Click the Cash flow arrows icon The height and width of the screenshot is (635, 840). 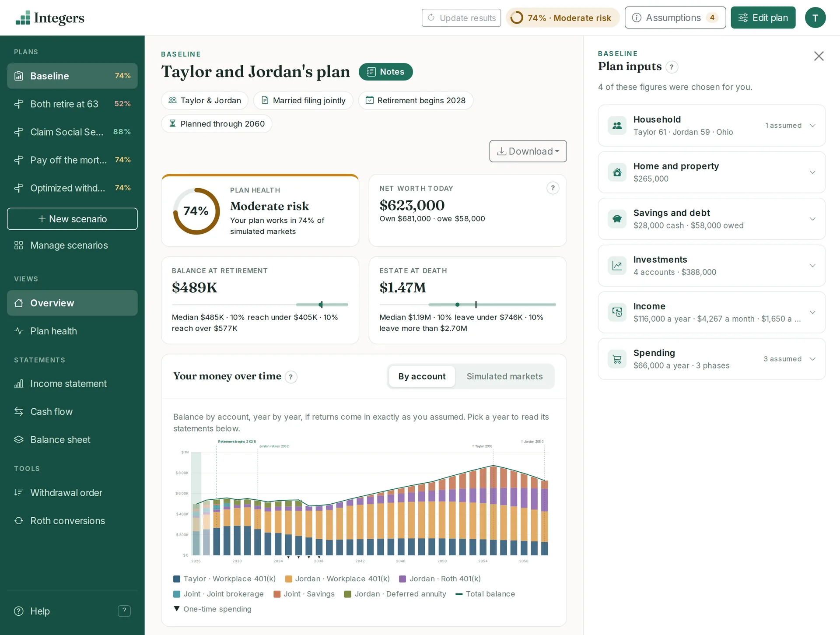click(18, 411)
